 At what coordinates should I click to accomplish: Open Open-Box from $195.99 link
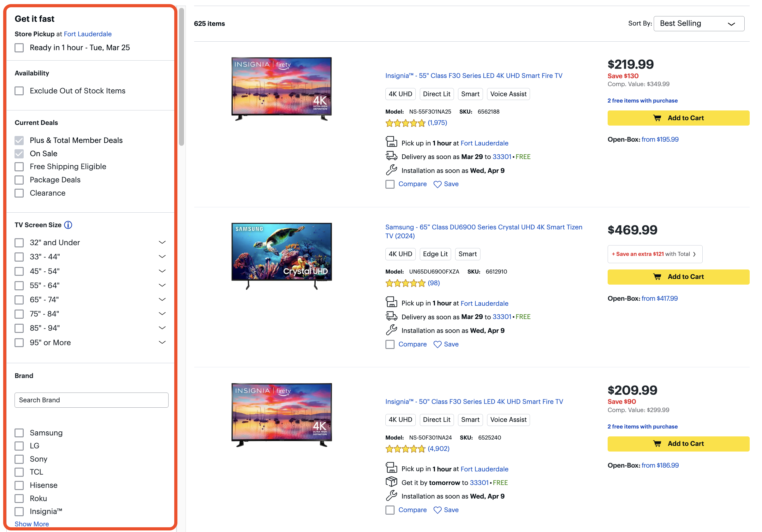coord(660,140)
